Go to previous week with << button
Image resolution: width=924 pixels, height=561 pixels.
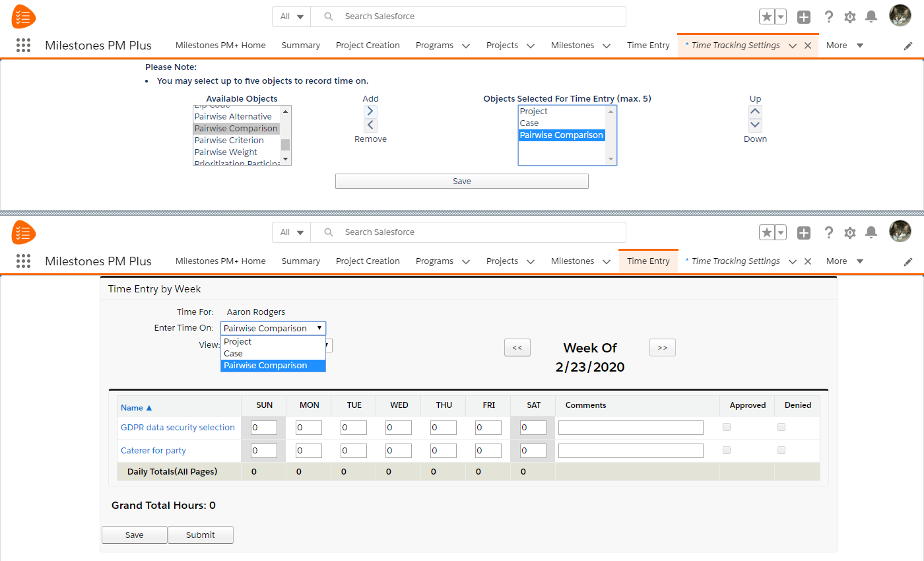coord(517,348)
